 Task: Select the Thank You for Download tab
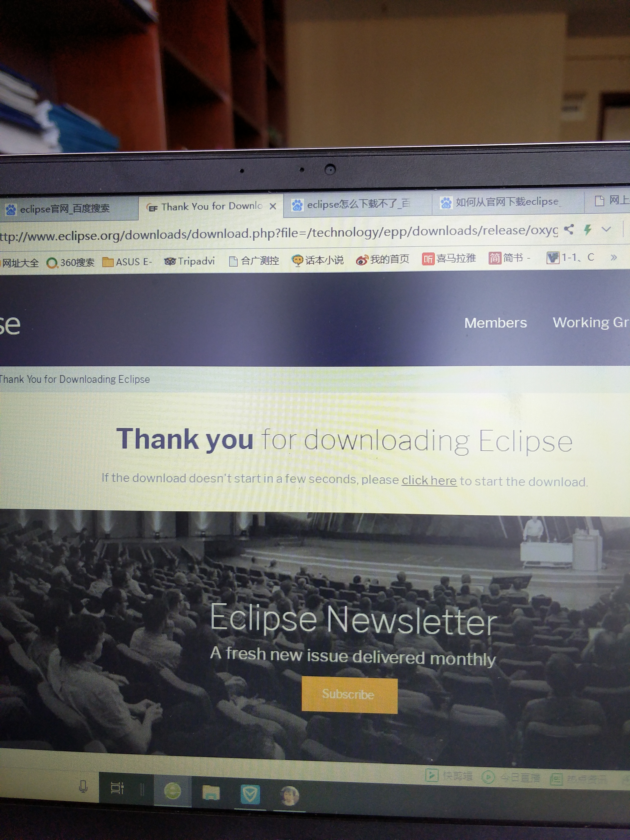211,207
